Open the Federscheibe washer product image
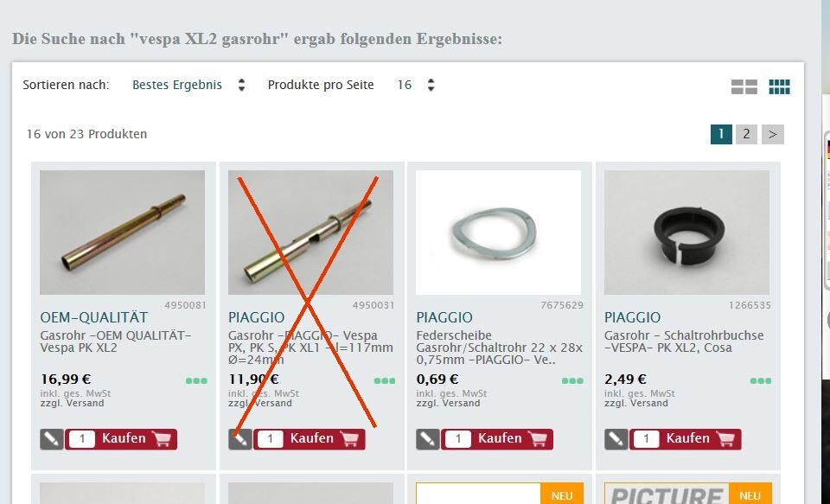Viewport: 830px width, 504px height. (498, 233)
